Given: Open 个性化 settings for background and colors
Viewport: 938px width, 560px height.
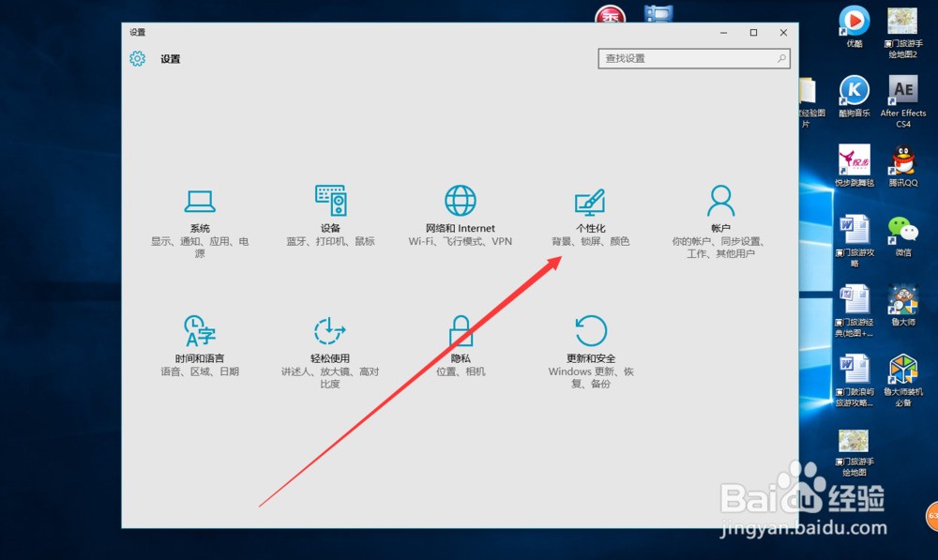Looking at the screenshot, I should click(x=590, y=212).
